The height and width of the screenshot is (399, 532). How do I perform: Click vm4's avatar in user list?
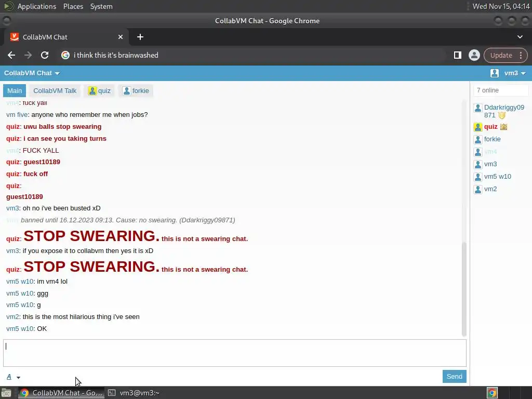pyautogui.click(x=478, y=152)
